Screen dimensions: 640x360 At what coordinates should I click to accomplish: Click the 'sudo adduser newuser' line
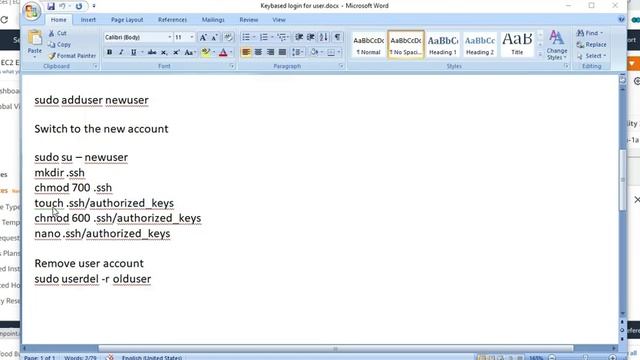[x=91, y=100]
